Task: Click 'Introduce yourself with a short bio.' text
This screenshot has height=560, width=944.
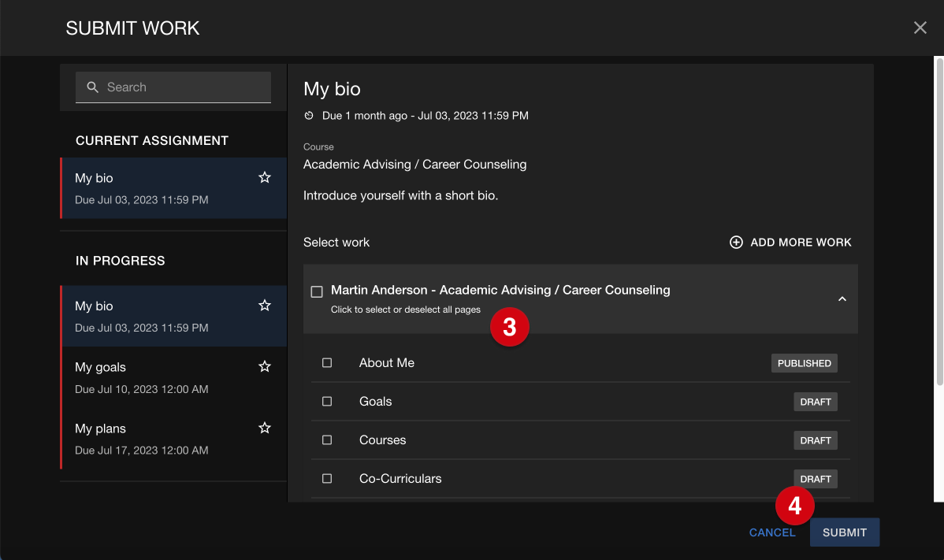Action: click(401, 195)
